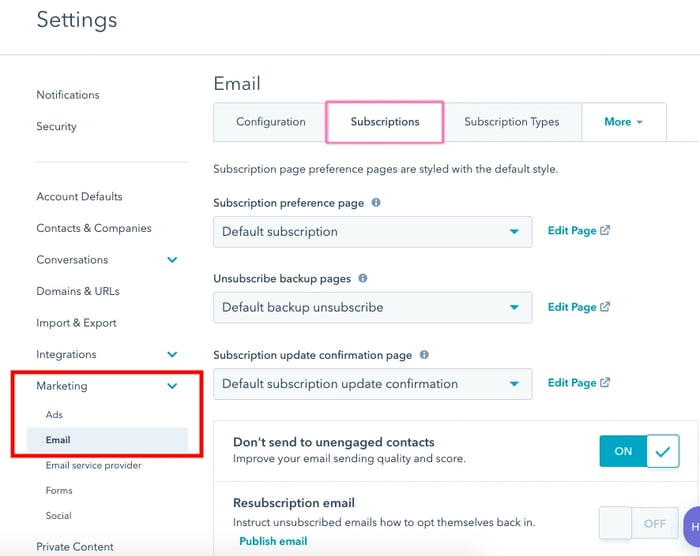Collapse the Marketing sidebar section
The image size is (700, 556).
coord(172,386)
